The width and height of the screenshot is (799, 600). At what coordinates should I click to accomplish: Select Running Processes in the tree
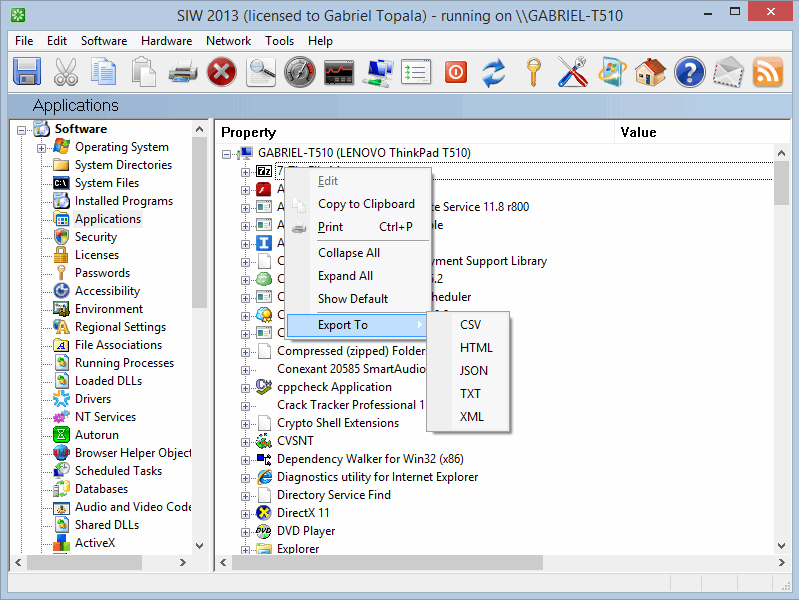124,363
